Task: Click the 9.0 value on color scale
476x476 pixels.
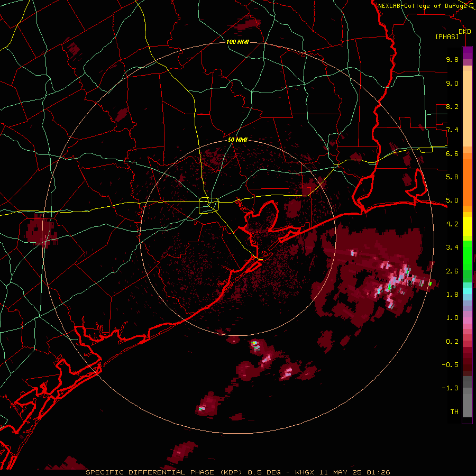Action: 452,83
